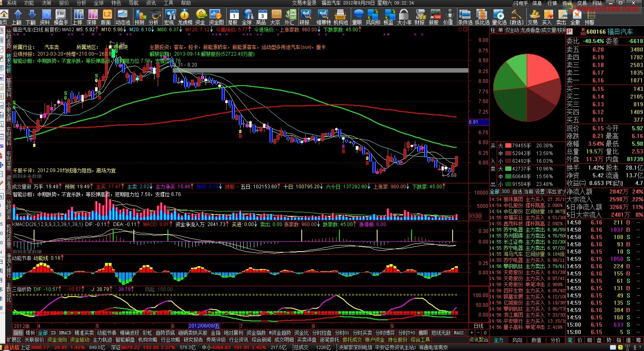Select the 趋势顶底 indicator tab

point(165,333)
